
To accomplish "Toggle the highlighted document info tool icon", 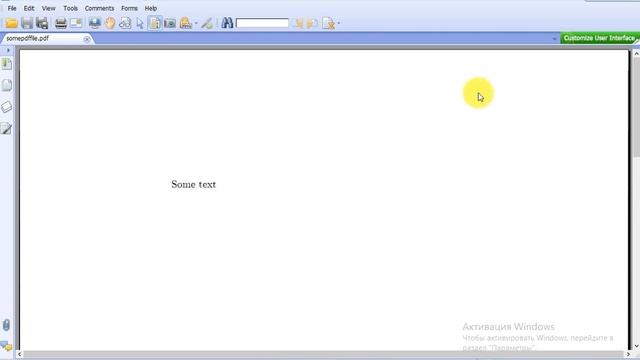I will 155,23.
